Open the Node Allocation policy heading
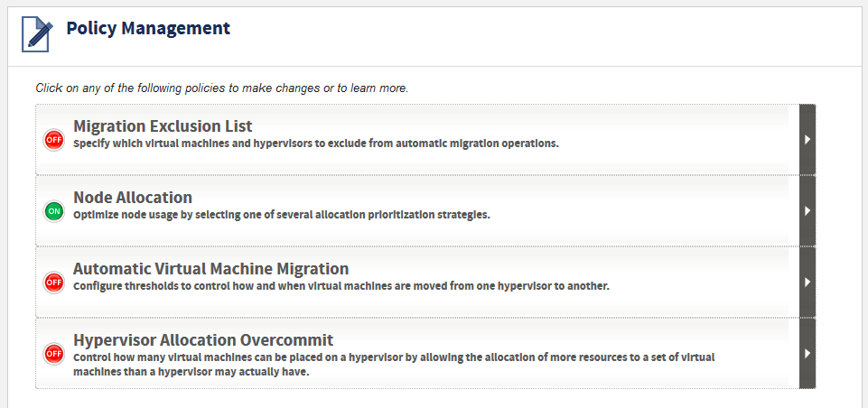 coord(133,197)
